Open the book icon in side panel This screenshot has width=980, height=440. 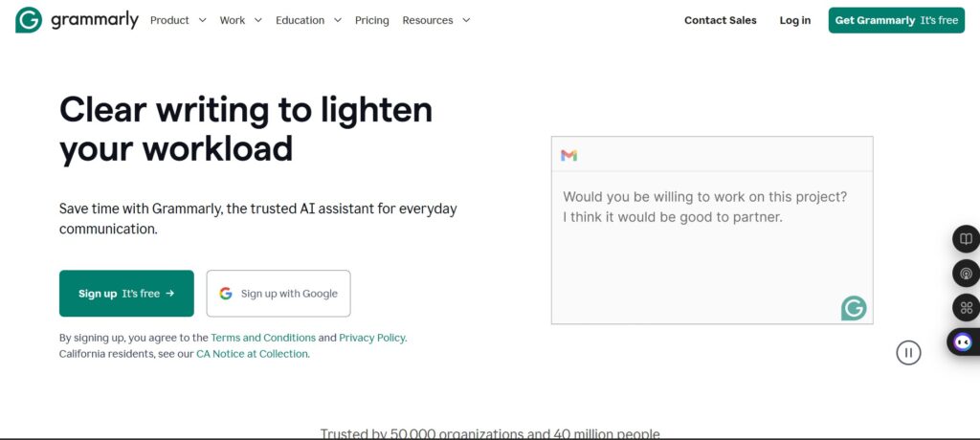966,239
